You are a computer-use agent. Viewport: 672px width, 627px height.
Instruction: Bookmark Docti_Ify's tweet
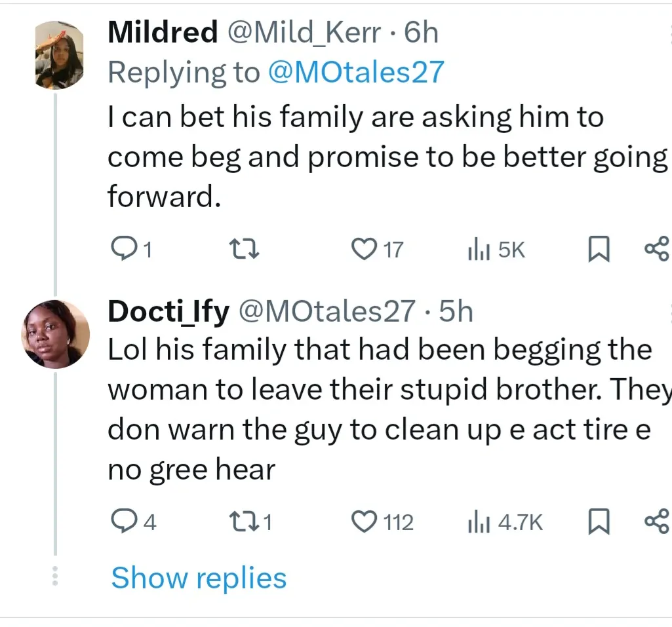[597, 522]
